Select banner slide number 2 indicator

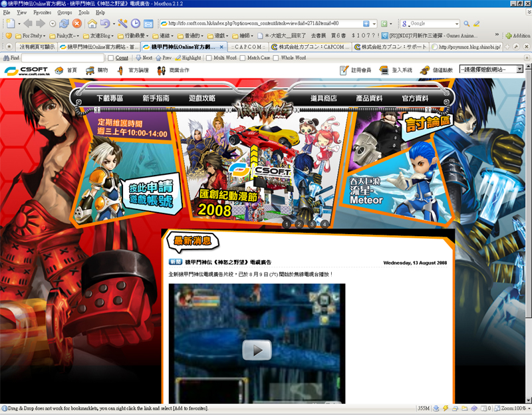pos(299,224)
